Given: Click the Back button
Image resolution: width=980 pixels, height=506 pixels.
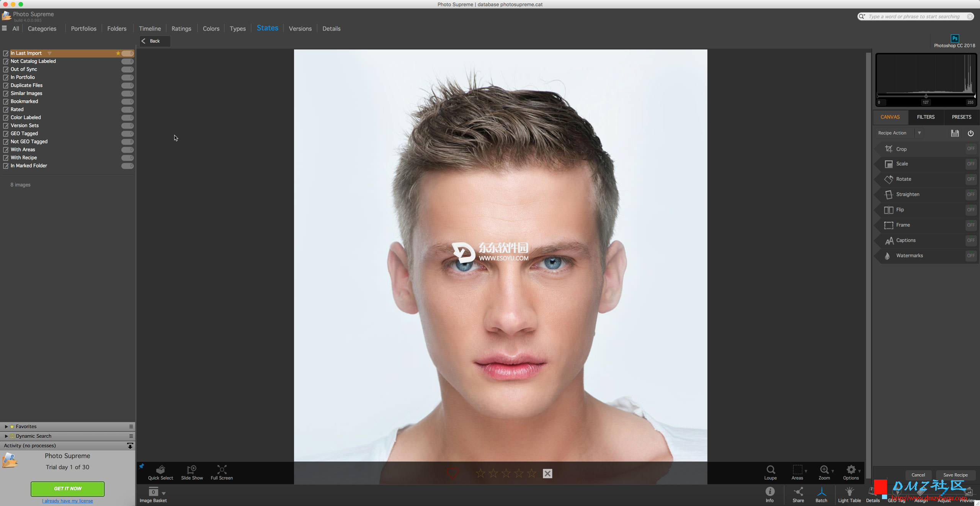Looking at the screenshot, I should pyautogui.click(x=155, y=41).
